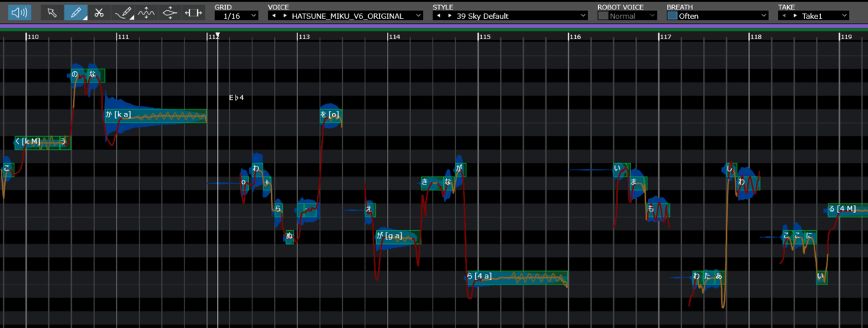Switch to next voice with right arrow
The width and height of the screenshot is (868, 328).
pyautogui.click(x=284, y=15)
